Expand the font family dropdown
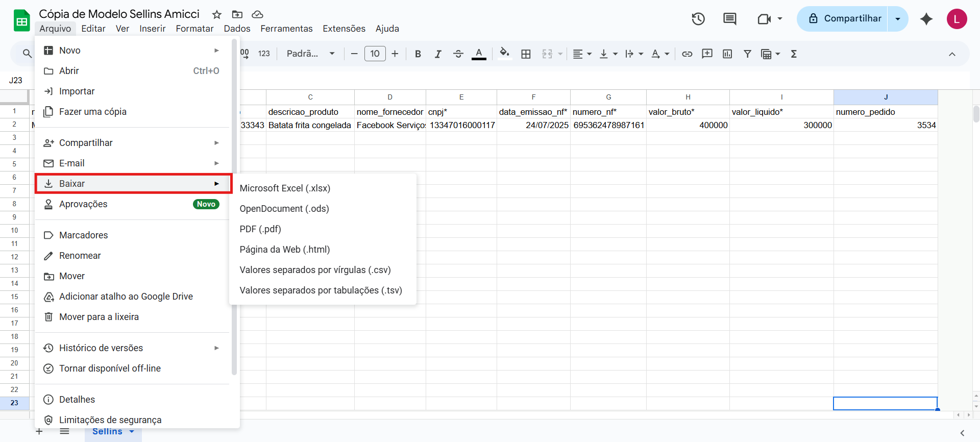This screenshot has height=442, width=980. [x=310, y=54]
